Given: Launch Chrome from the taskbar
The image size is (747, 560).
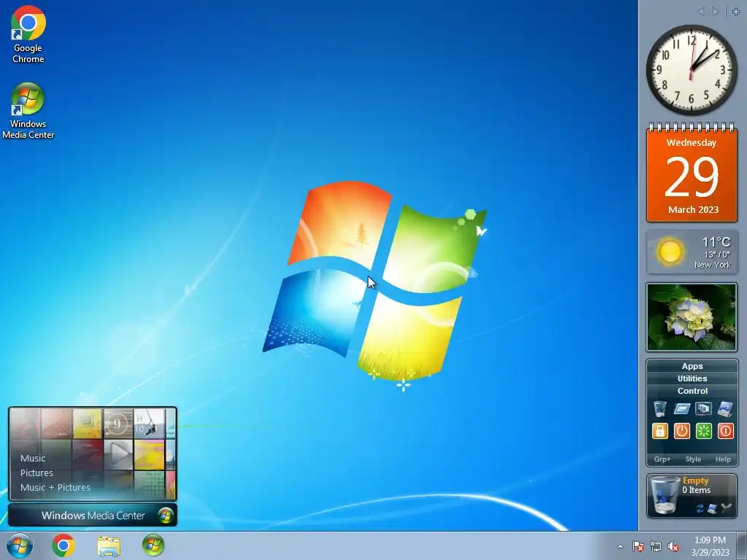Looking at the screenshot, I should tap(63, 545).
